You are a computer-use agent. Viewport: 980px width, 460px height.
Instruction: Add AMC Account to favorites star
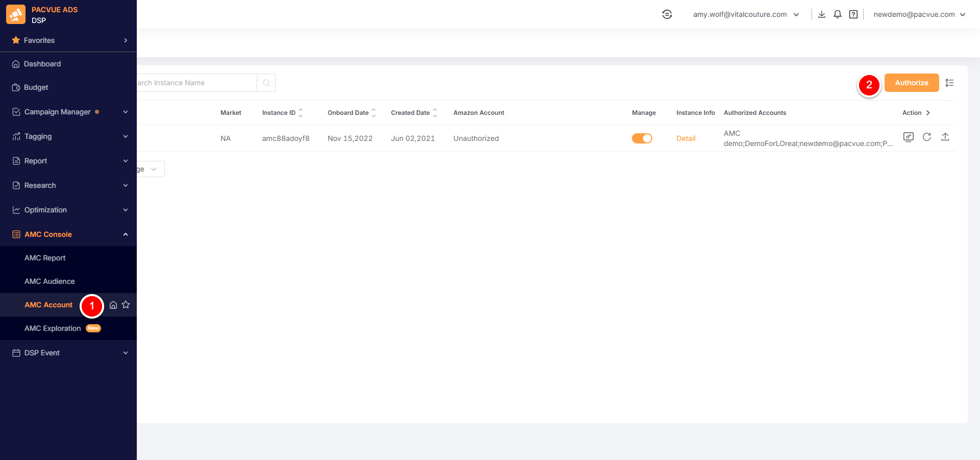[x=126, y=305]
